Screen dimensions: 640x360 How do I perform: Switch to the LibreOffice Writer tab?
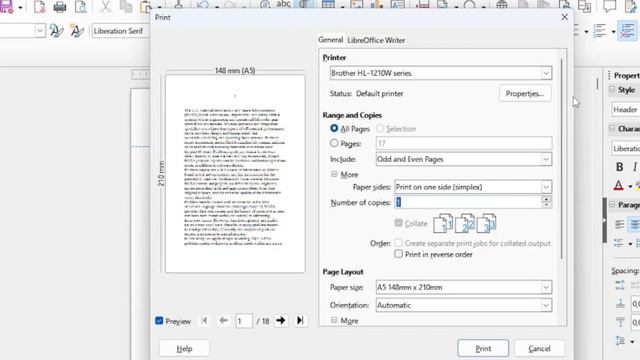(376, 40)
